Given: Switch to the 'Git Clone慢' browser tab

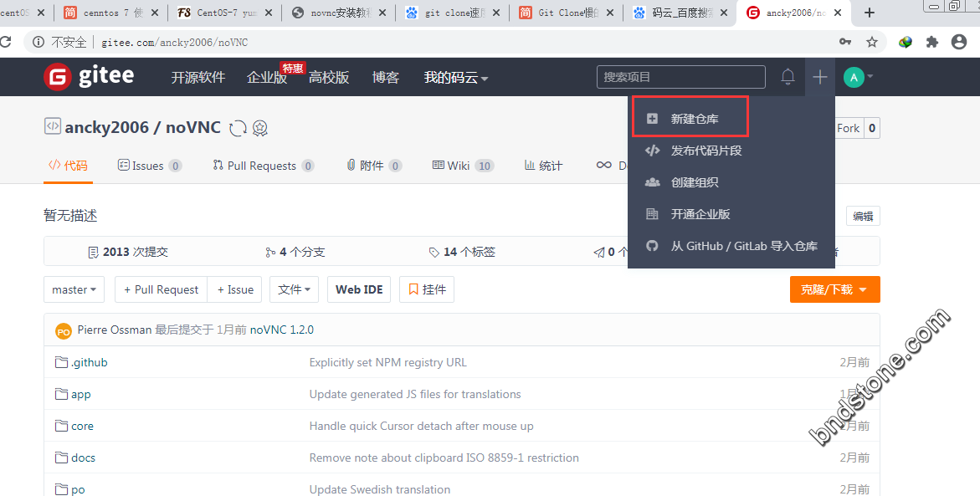Looking at the screenshot, I should (x=566, y=13).
